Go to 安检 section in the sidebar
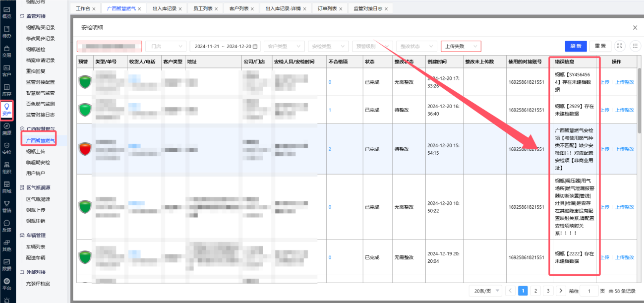 coord(6,148)
